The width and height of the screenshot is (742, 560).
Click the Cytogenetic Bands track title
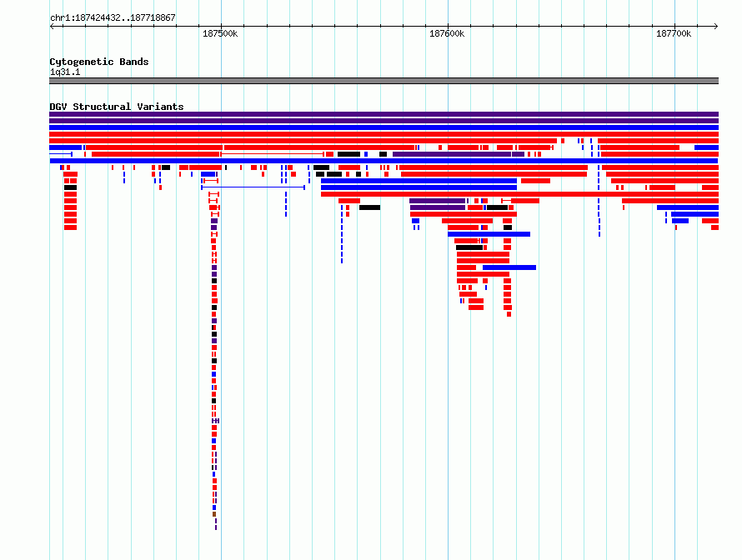[x=99, y=62]
